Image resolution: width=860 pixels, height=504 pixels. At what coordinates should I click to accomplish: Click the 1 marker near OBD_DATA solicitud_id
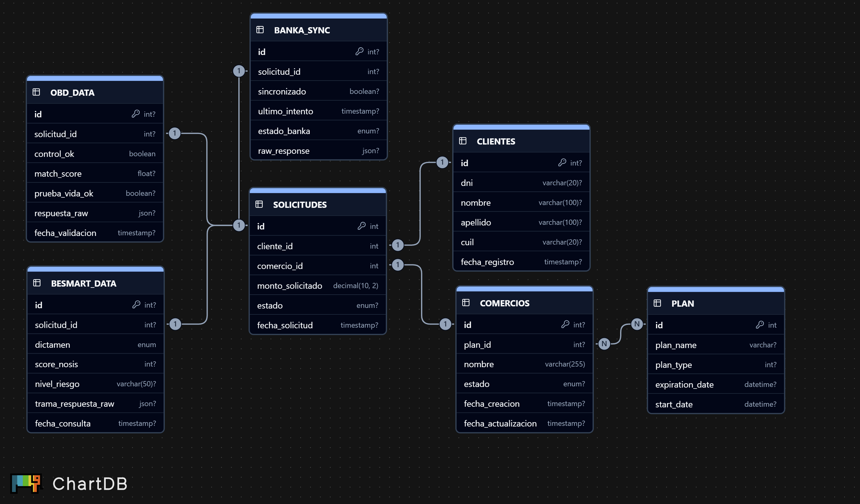(x=175, y=133)
